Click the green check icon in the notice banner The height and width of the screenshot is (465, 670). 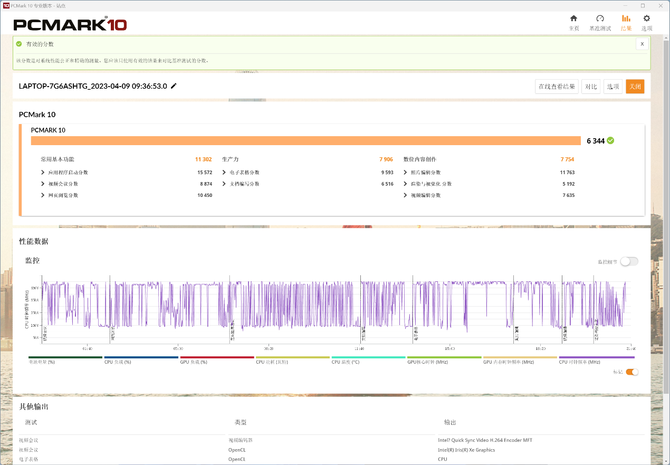tap(19, 44)
